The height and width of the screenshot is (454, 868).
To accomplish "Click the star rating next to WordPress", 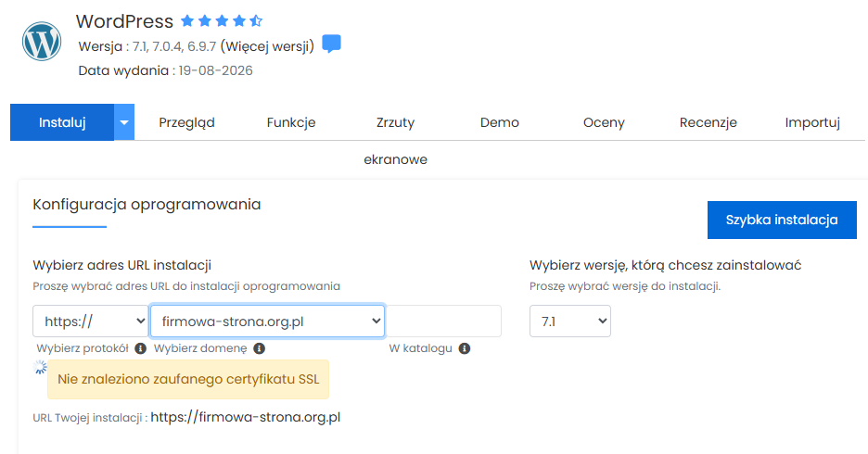I will coord(222,21).
